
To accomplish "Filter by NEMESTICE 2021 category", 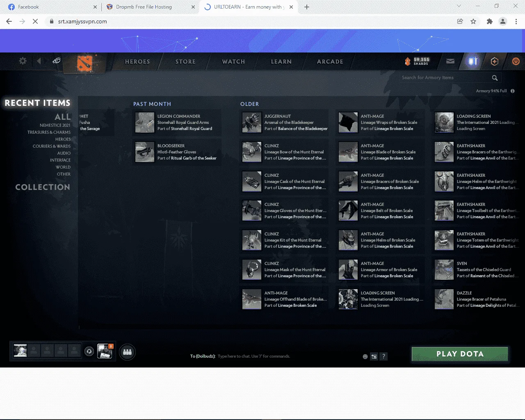I will pos(55,126).
